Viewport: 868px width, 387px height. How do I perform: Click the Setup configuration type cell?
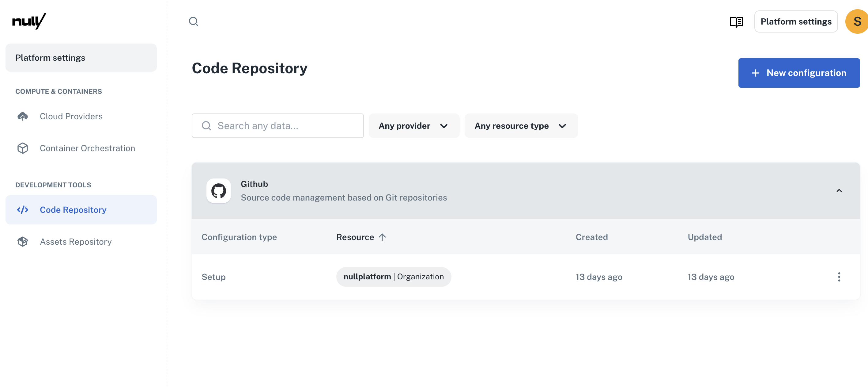(213, 277)
